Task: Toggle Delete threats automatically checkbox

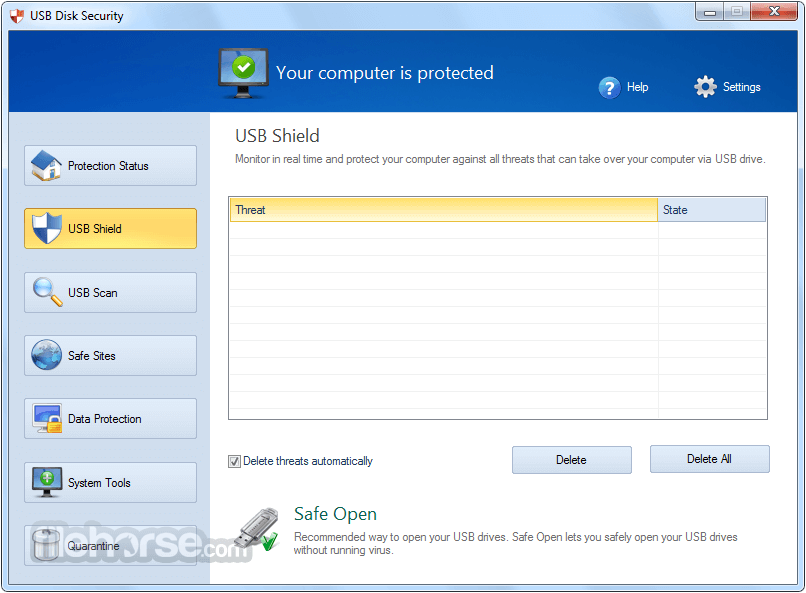Action: click(234, 461)
